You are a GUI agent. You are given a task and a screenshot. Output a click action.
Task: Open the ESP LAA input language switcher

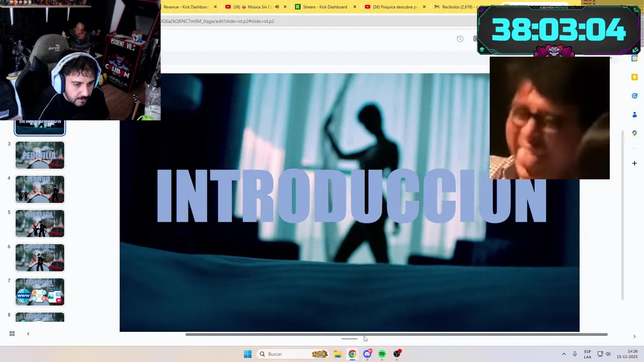[588, 354]
